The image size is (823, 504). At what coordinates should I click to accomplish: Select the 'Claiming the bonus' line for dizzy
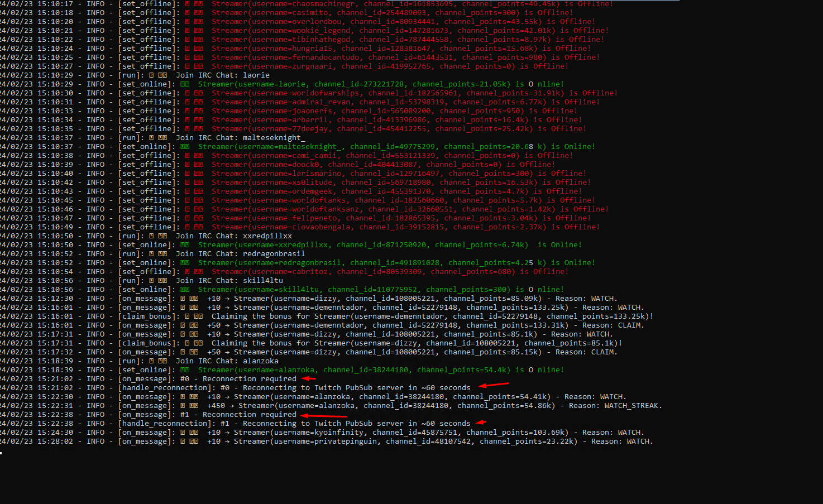coord(417,343)
